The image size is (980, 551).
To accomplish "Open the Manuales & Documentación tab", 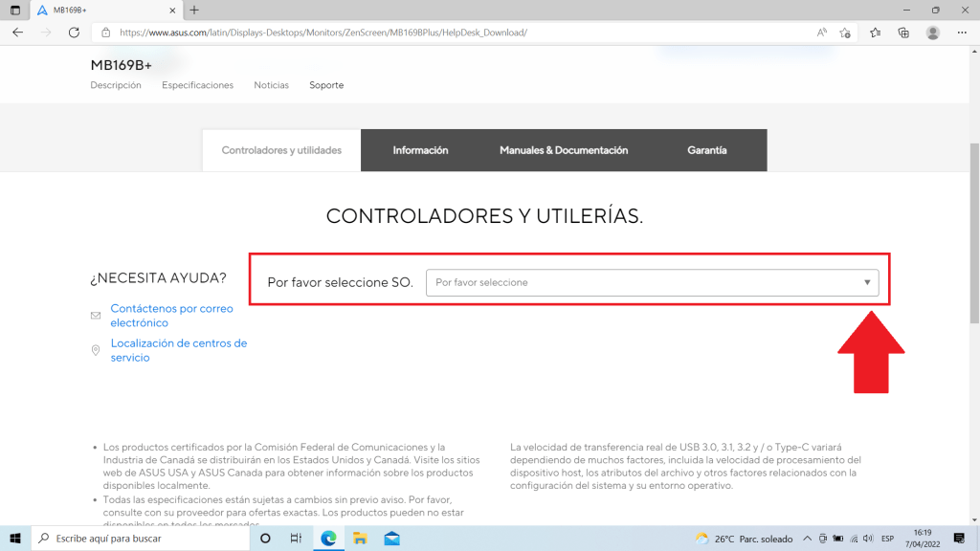I will [564, 150].
